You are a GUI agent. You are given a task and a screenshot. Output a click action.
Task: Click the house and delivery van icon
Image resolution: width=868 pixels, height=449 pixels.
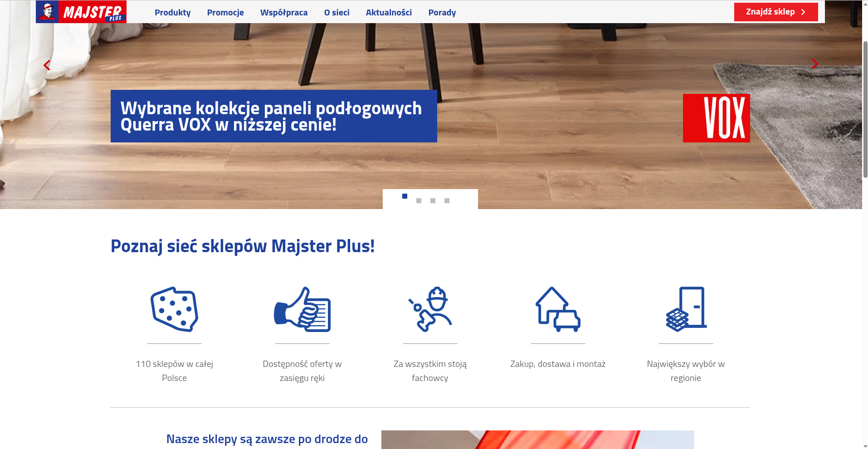(x=558, y=309)
